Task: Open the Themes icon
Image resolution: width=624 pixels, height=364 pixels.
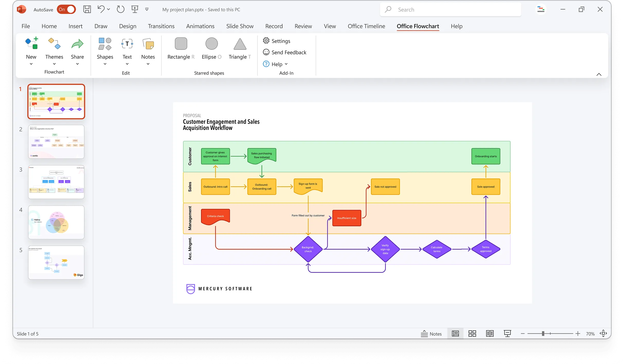Action: [54, 43]
